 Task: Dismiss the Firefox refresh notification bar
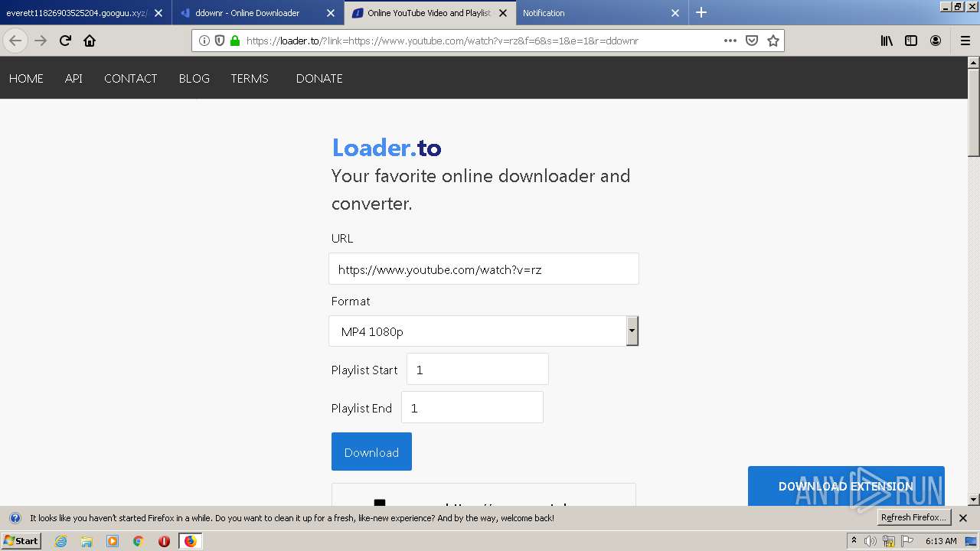point(963,518)
